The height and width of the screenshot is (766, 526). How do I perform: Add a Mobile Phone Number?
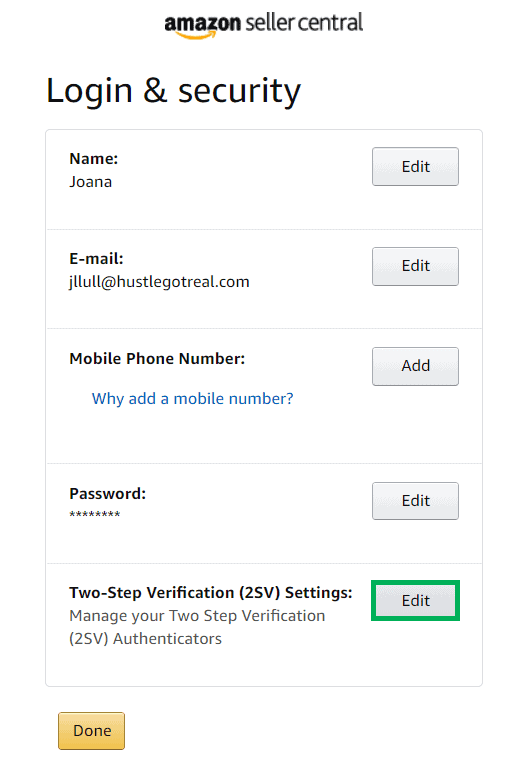(x=415, y=366)
